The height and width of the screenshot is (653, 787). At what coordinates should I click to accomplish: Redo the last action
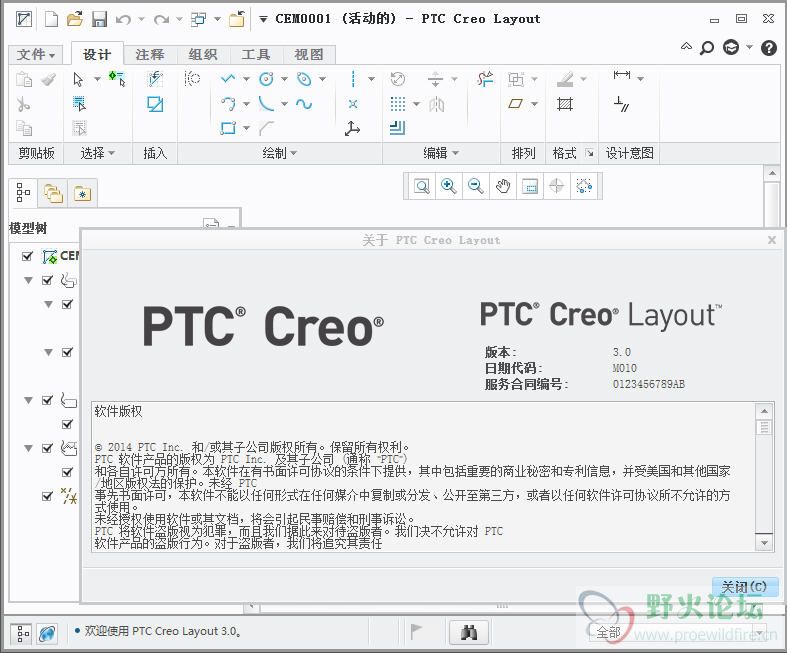point(161,20)
